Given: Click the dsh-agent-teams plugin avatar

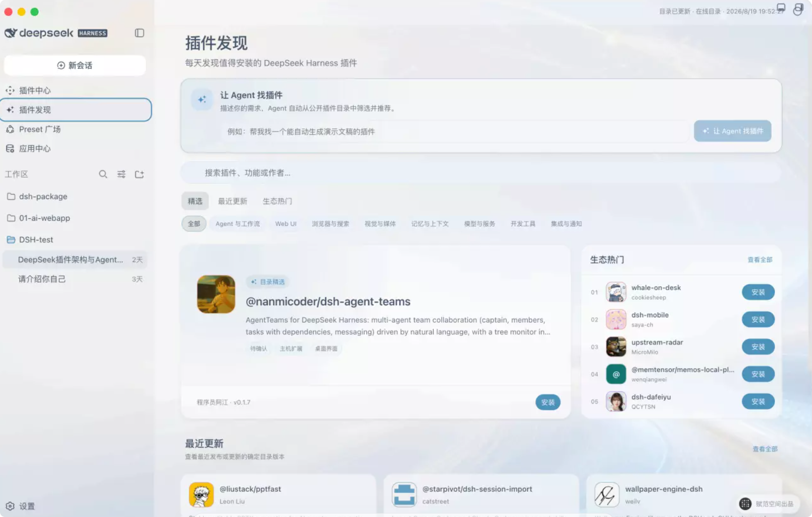Looking at the screenshot, I should point(216,294).
